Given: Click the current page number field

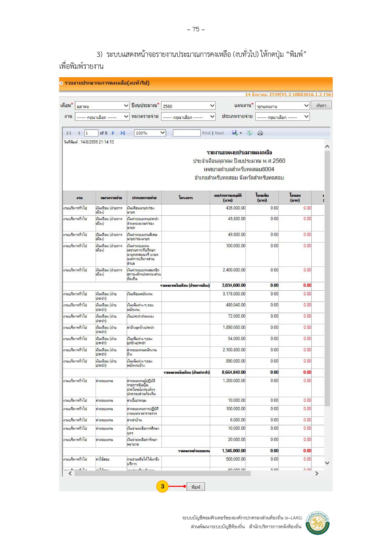Looking at the screenshot, I should click(91, 133).
